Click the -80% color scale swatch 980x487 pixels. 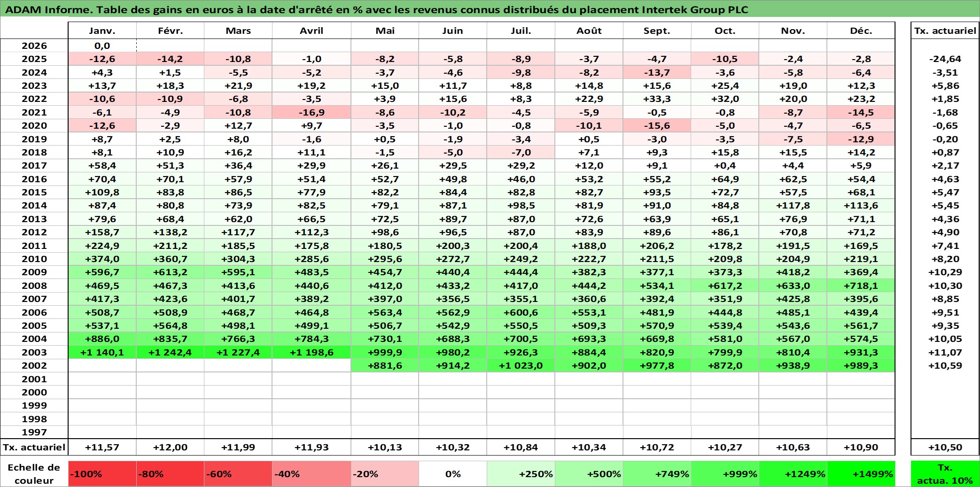(x=170, y=474)
